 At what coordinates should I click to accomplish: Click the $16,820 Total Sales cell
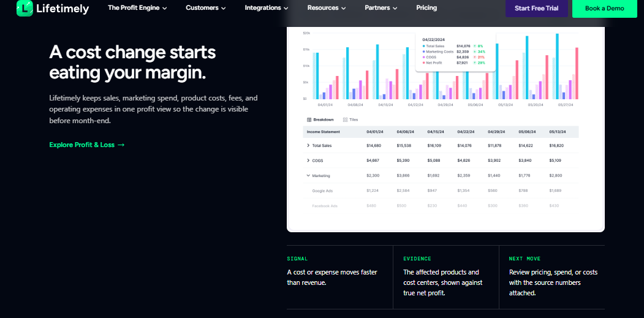556,145
